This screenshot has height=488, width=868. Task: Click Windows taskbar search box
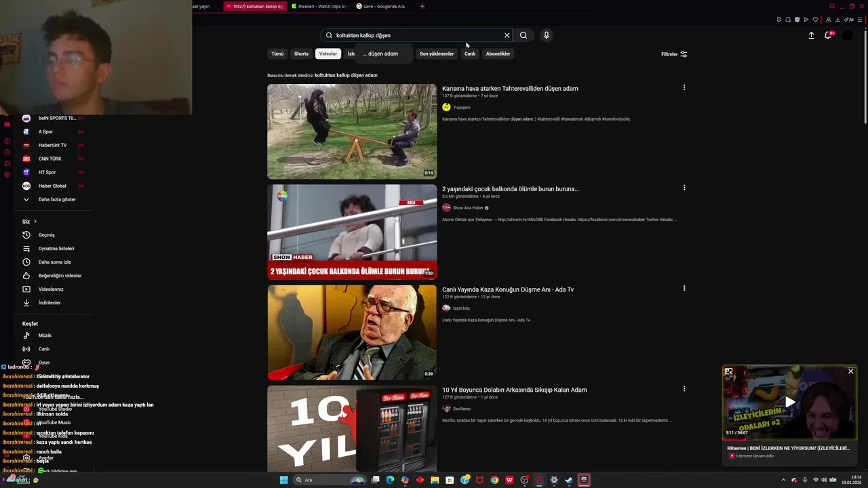click(x=330, y=480)
